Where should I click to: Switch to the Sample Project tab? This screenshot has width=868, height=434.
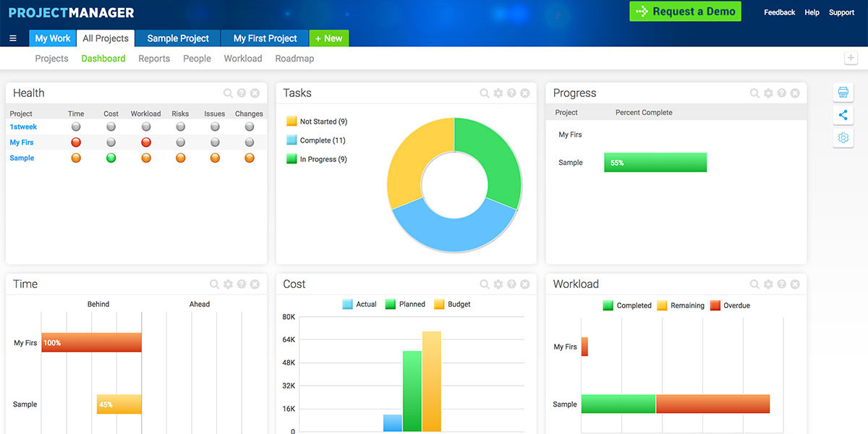pyautogui.click(x=176, y=38)
